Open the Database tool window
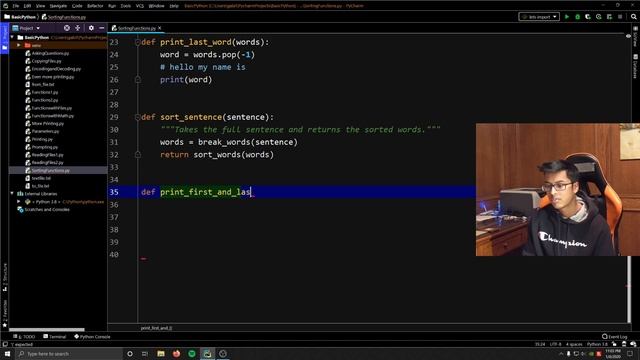 click(x=635, y=65)
